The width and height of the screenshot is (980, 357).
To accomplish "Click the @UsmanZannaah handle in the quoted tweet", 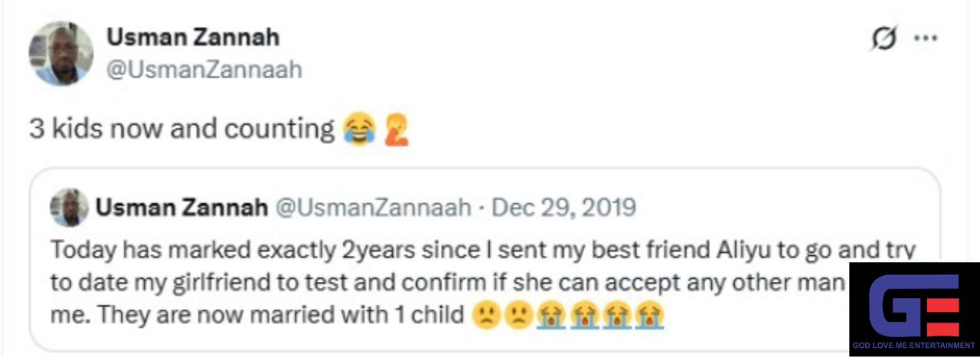I will 372,207.
